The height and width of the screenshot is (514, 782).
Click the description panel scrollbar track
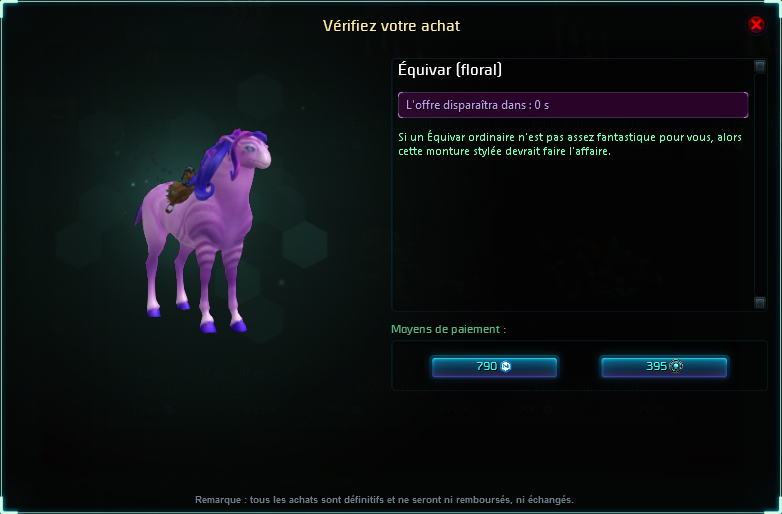(760, 184)
